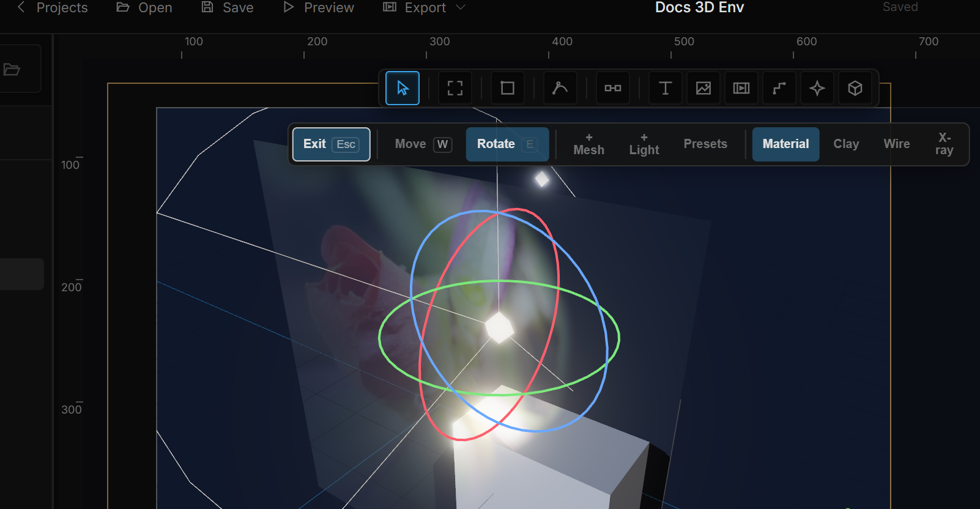Exit 3D edit mode

click(x=331, y=144)
